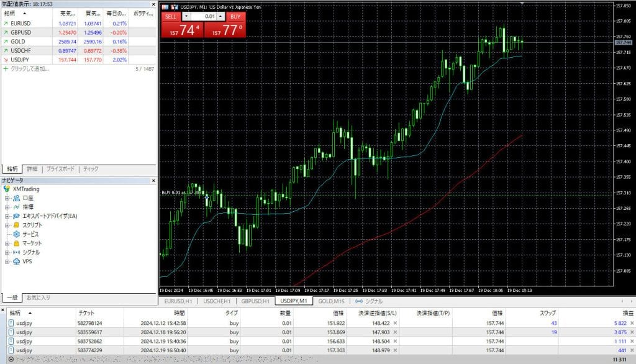Close the Market Watch panel with its X
Screen dimensions: 636x364
click(x=153, y=4)
